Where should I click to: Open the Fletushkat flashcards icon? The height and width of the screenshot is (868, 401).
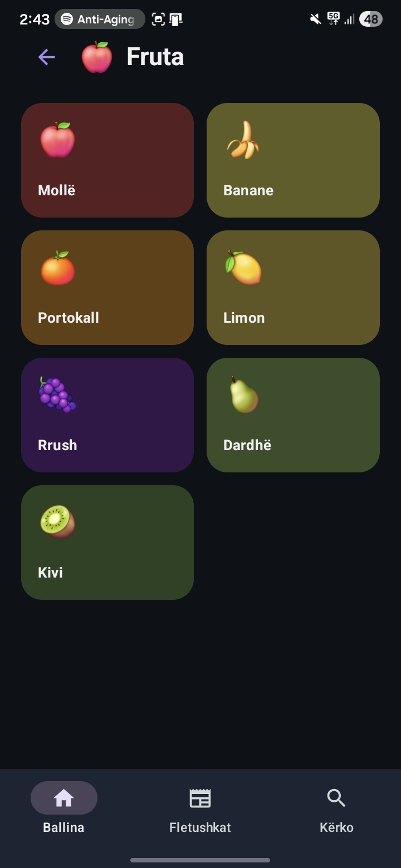(199, 797)
